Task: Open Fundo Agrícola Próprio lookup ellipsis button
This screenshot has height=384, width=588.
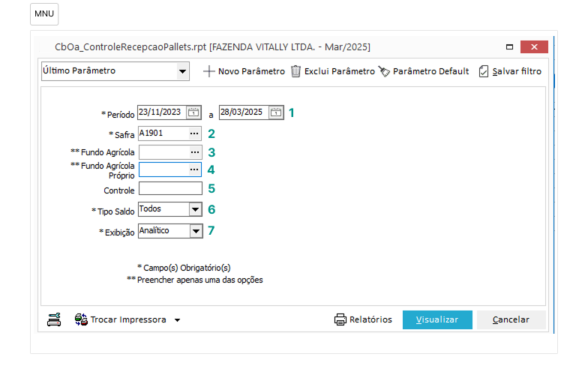Action: 194,169
